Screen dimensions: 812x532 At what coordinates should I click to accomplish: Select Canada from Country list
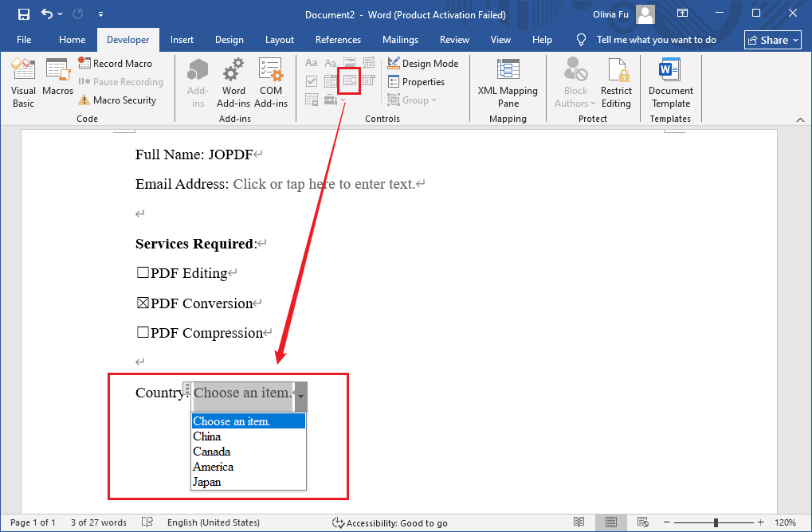(x=249, y=452)
